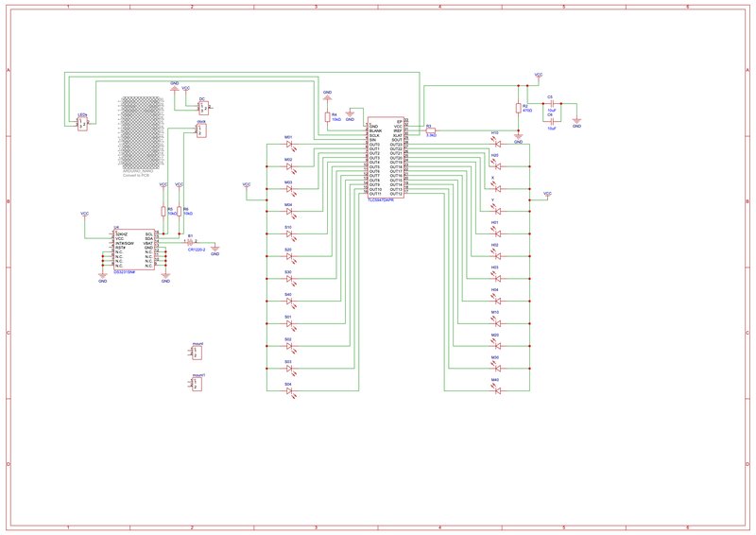Select the S10 LED symbol
This screenshot has height=535, width=756.
click(290, 234)
